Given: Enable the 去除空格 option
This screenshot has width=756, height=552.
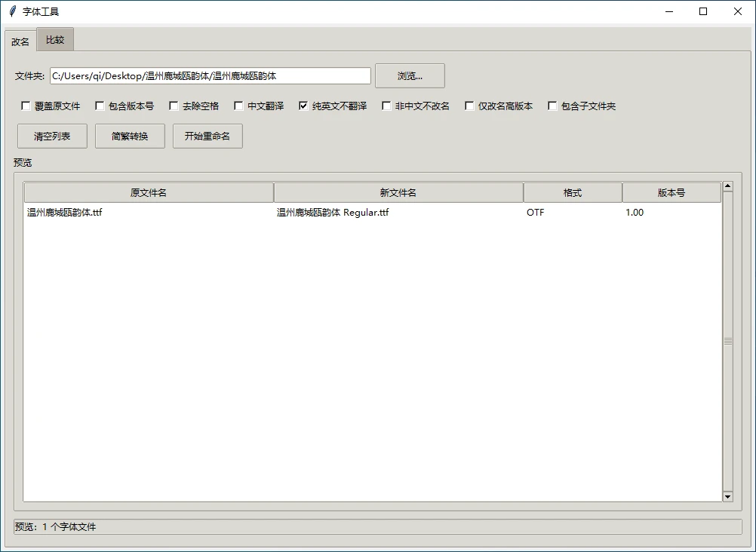Looking at the screenshot, I should tap(173, 106).
